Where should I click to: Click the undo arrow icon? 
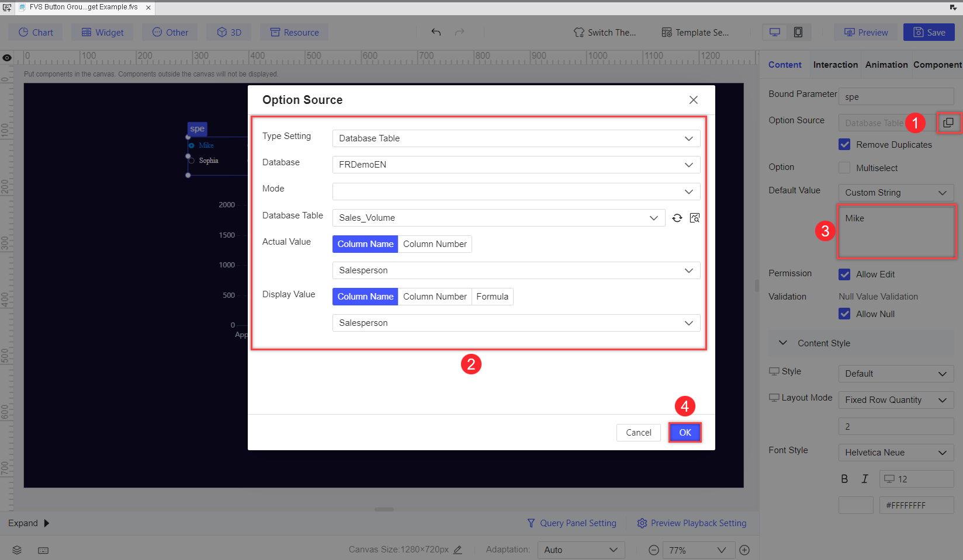436,32
